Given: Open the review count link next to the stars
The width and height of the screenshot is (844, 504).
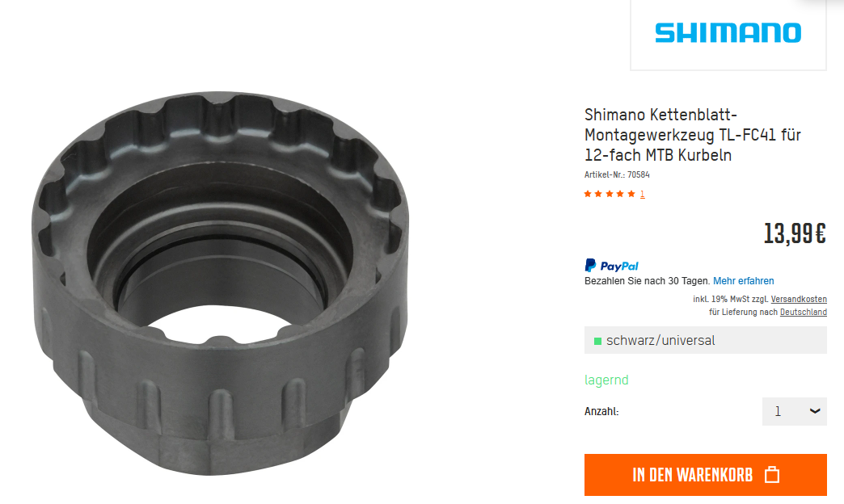Looking at the screenshot, I should (x=642, y=194).
